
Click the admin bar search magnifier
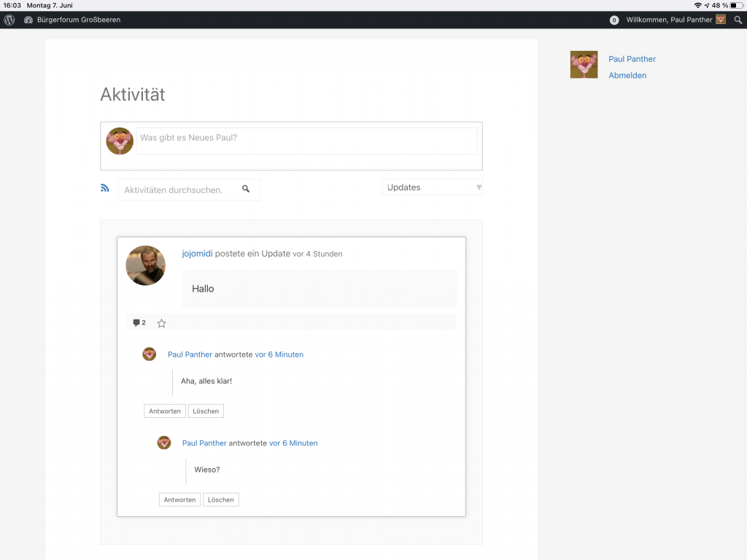click(x=738, y=20)
